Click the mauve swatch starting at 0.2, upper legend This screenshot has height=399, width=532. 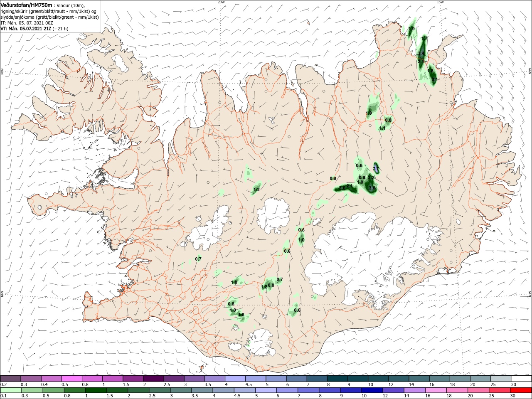point(10,379)
